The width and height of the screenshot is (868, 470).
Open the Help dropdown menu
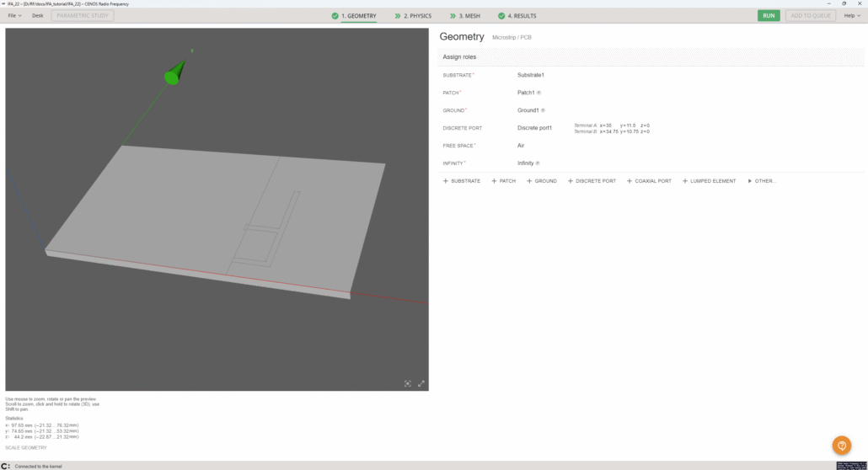(x=851, y=16)
